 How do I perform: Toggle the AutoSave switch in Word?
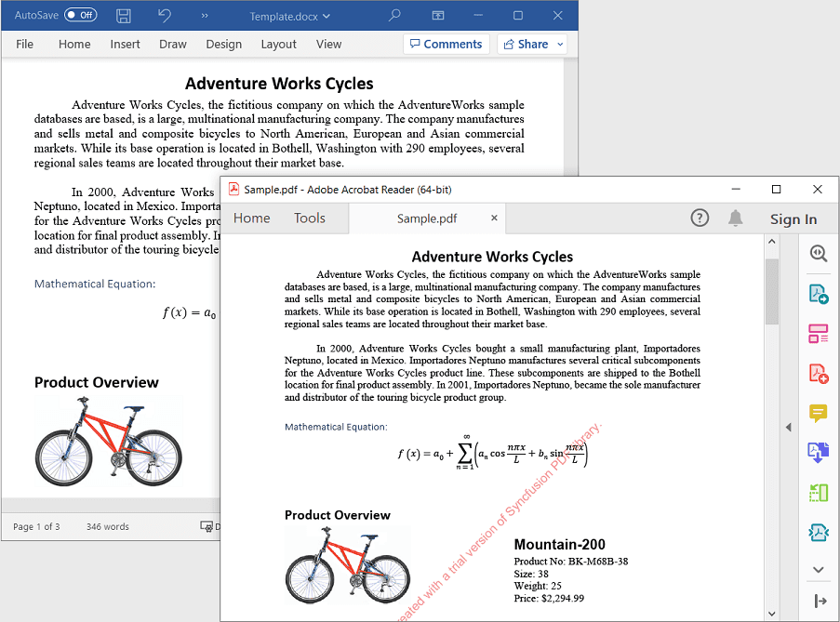80,15
